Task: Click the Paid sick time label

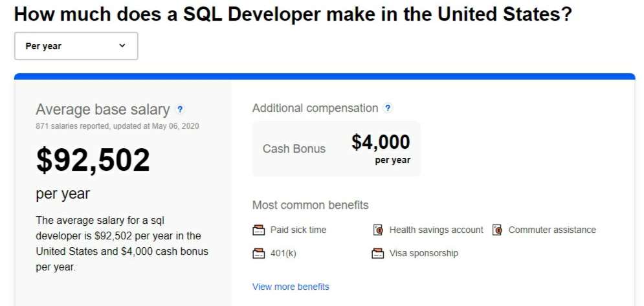Action: [x=298, y=230]
